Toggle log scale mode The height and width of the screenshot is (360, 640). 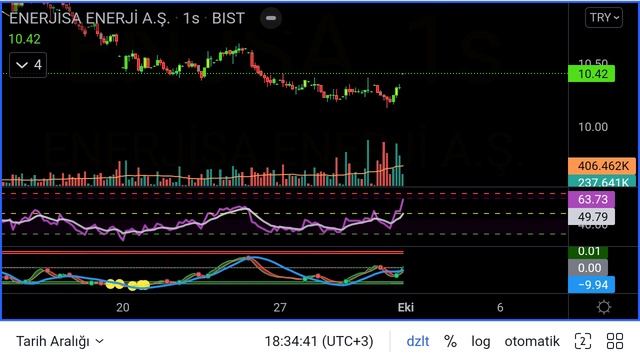tap(481, 341)
